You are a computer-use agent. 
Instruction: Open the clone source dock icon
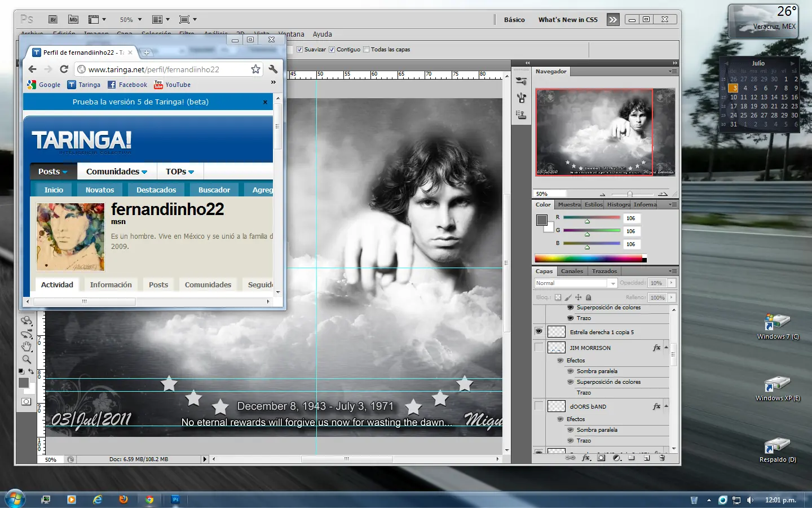click(521, 115)
